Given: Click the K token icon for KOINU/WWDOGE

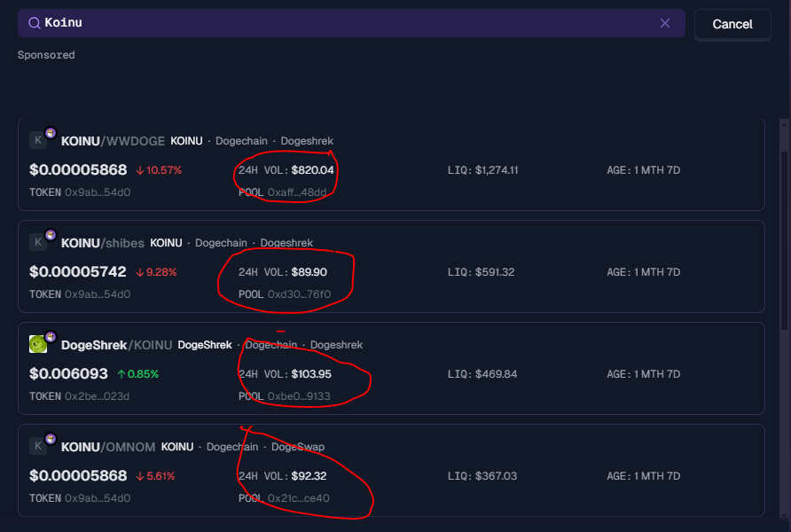Looking at the screenshot, I should pos(38,140).
